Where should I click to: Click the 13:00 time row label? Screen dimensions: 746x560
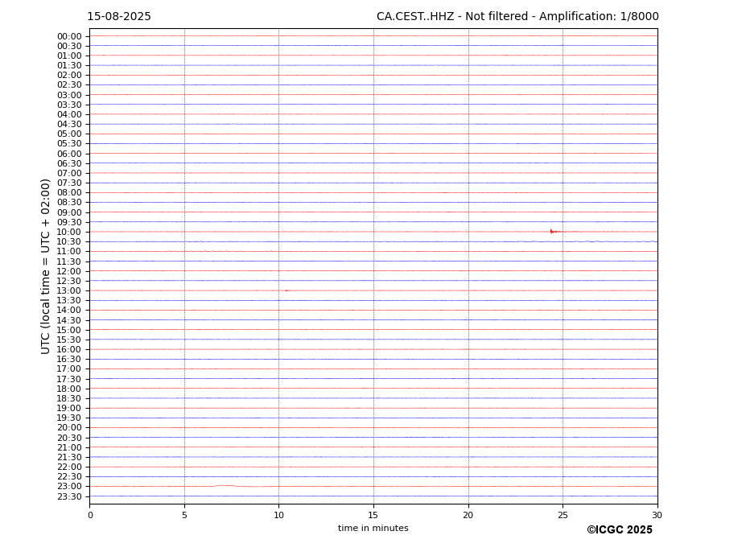[69, 290]
